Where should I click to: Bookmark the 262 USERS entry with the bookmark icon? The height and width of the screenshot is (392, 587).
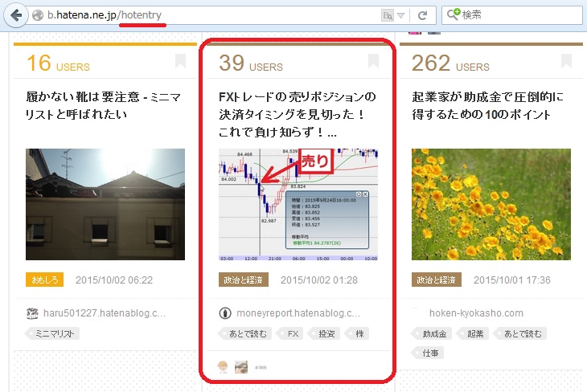click(x=566, y=61)
